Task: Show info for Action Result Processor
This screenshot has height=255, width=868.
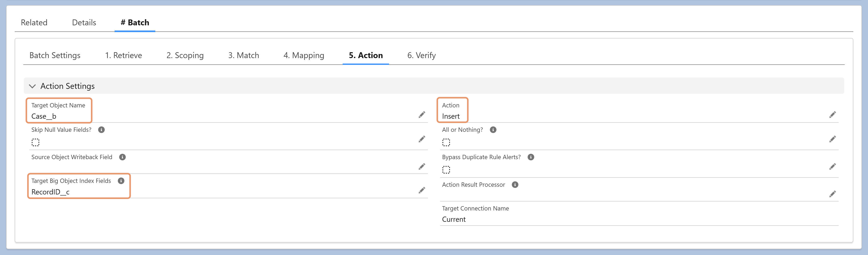Action: [x=515, y=185]
